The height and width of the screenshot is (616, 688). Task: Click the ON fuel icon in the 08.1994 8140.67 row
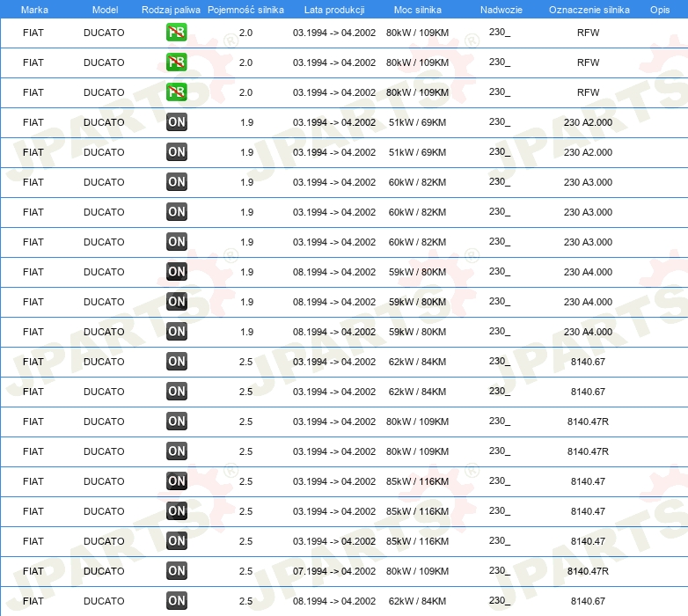(x=176, y=601)
